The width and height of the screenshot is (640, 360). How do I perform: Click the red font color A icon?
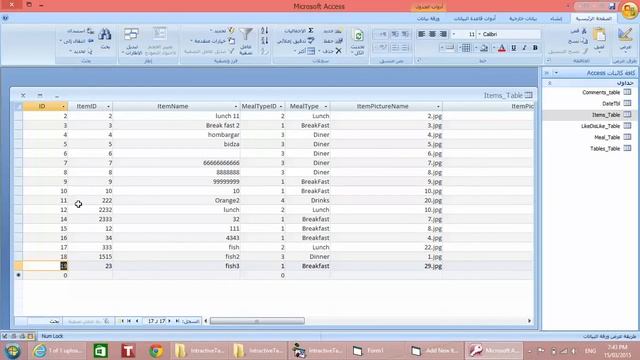click(502, 48)
